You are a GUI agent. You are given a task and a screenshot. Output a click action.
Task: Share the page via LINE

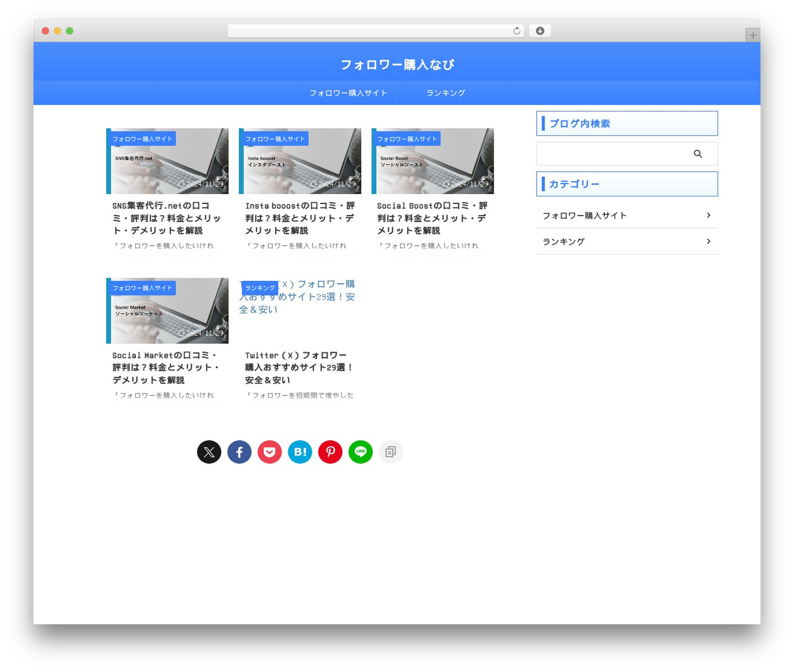(x=361, y=452)
